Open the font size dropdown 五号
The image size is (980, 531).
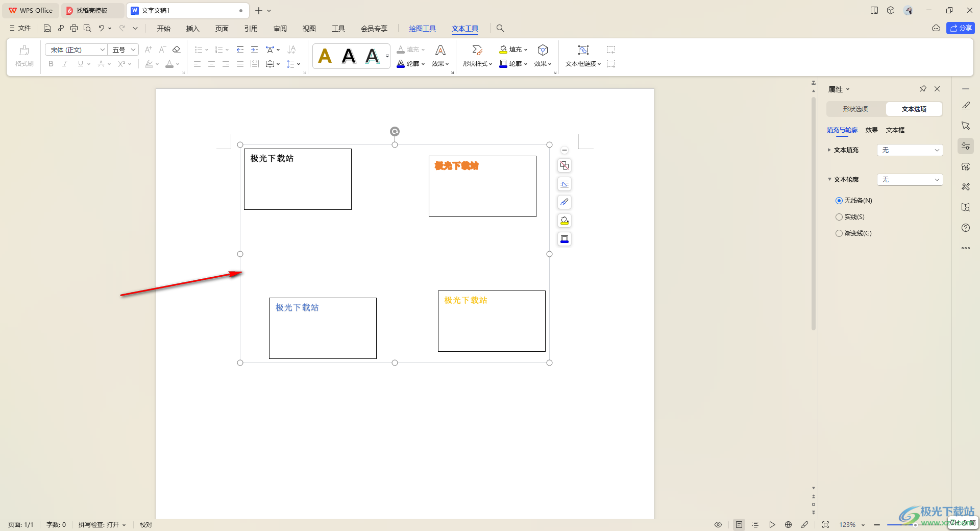click(x=123, y=50)
